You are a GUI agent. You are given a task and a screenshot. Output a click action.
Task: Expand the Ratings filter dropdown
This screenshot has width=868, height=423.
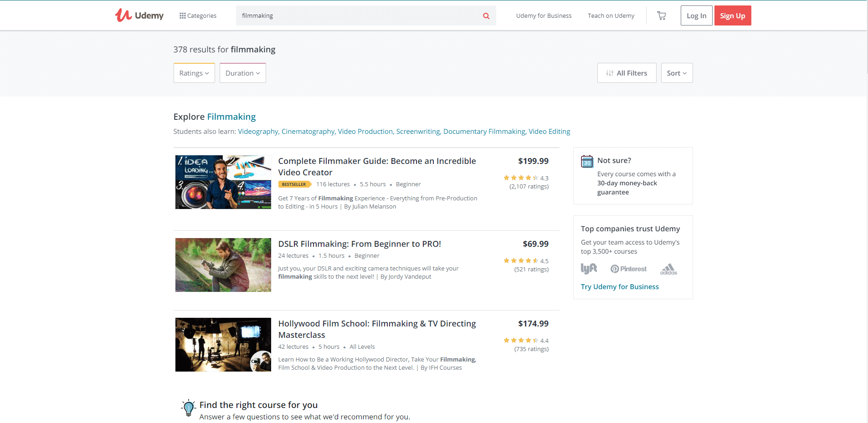click(x=194, y=73)
